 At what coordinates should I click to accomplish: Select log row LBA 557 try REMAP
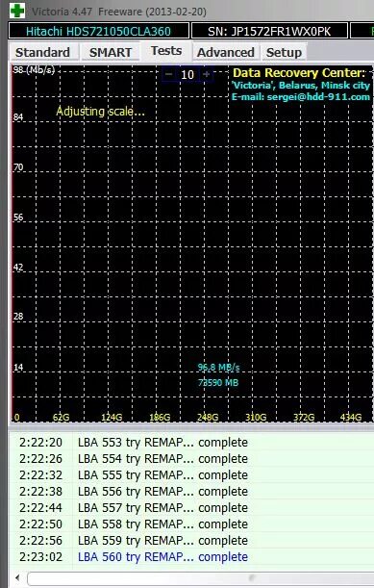[x=191, y=508]
